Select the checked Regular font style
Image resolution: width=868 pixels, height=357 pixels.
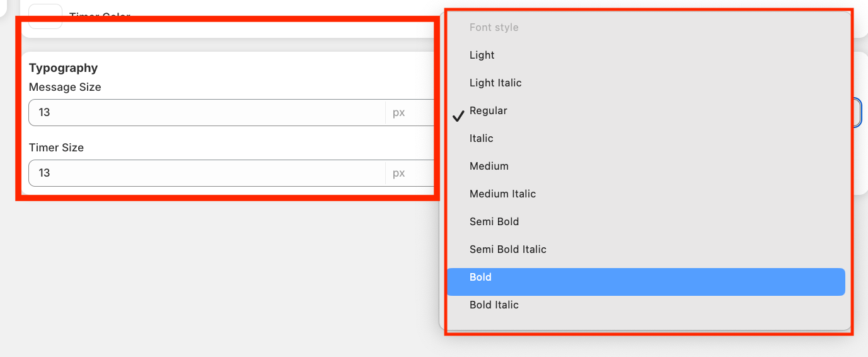click(x=489, y=111)
